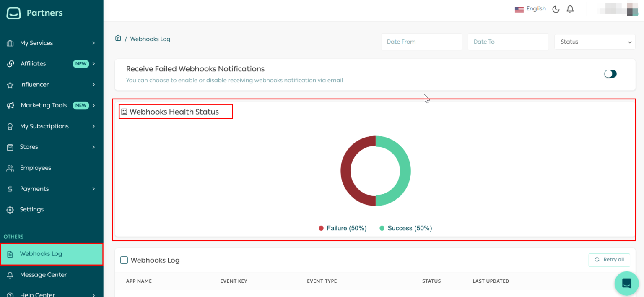Image resolution: width=644 pixels, height=297 pixels.
Task: Click the Employees people icon
Action: [x=10, y=168]
